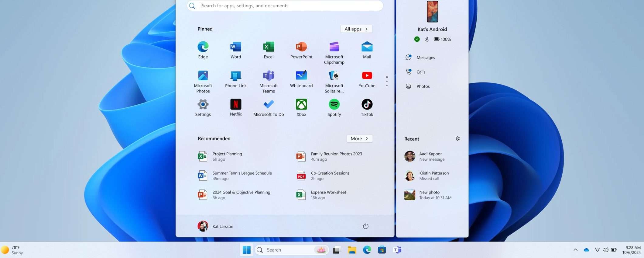This screenshot has width=644, height=258.
Task: Launch the Whiteboard app
Action: pos(301,79)
